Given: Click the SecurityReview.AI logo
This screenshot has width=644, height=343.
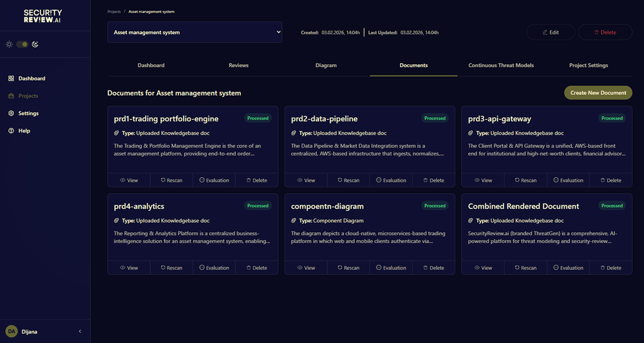Looking at the screenshot, I should pyautogui.click(x=43, y=16).
